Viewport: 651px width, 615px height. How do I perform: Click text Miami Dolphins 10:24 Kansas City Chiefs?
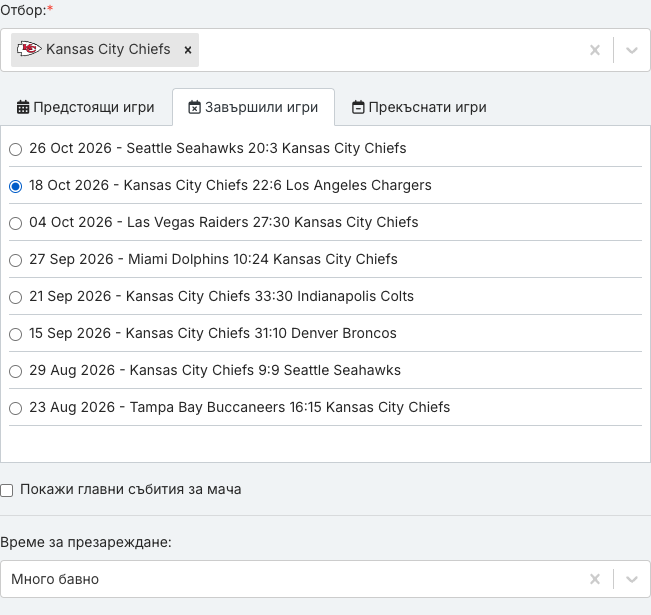coord(262,259)
